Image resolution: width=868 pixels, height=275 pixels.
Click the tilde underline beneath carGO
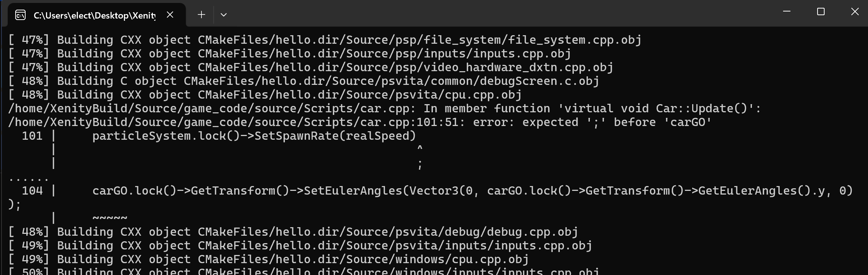tap(110, 217)
